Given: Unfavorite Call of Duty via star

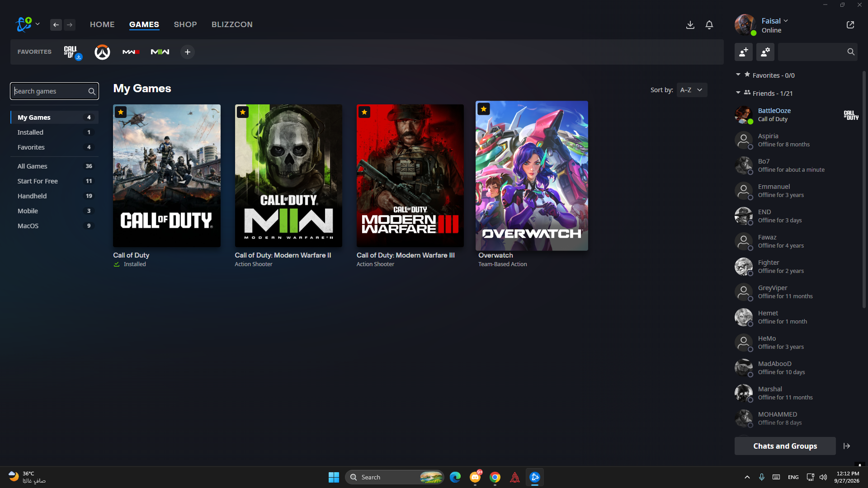Looking at the screenshot, I should click(x=121, y=112).
